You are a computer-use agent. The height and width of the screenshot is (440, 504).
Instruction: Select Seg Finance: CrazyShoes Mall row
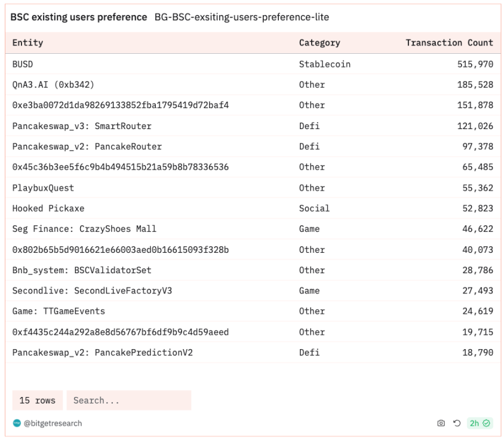tap(253, 229)
